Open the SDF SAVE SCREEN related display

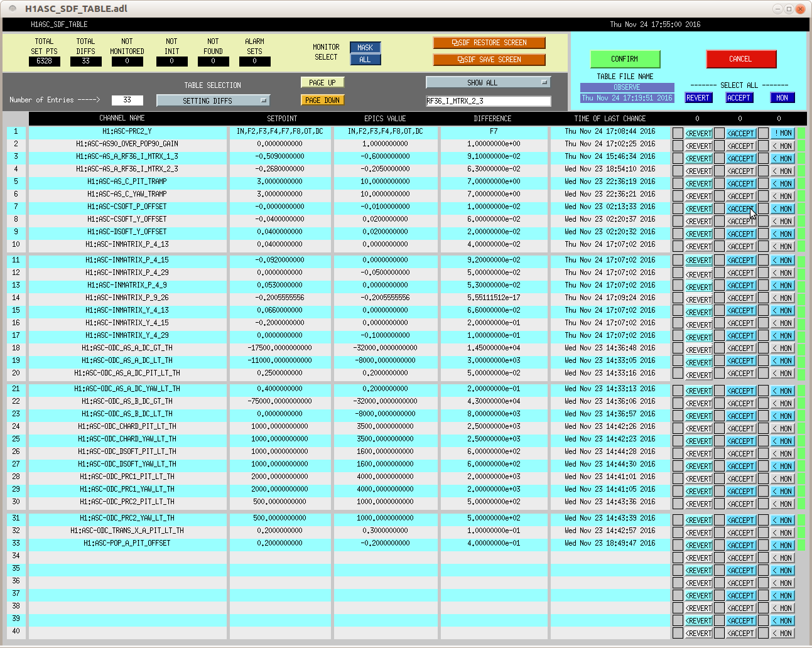pyautogui.click(x=489, y=60)
